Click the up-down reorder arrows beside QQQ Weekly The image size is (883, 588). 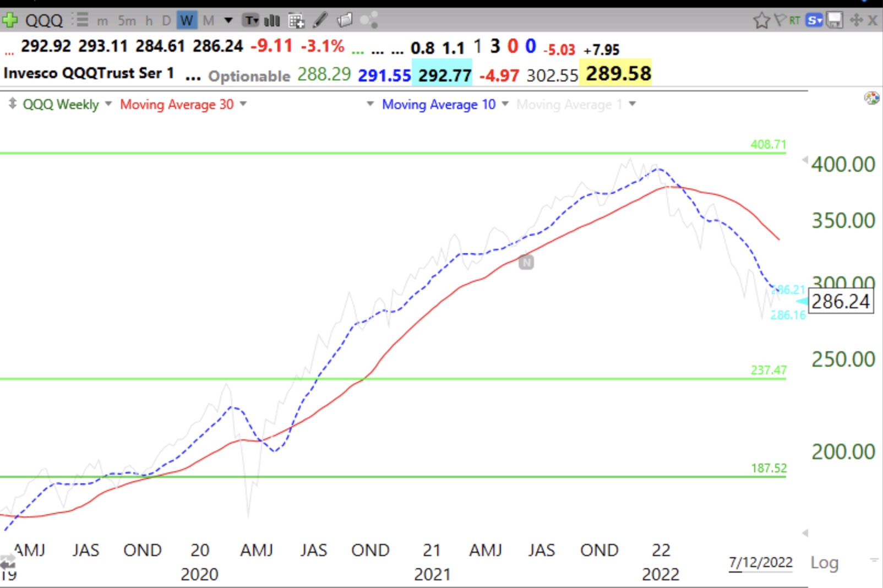12,104
